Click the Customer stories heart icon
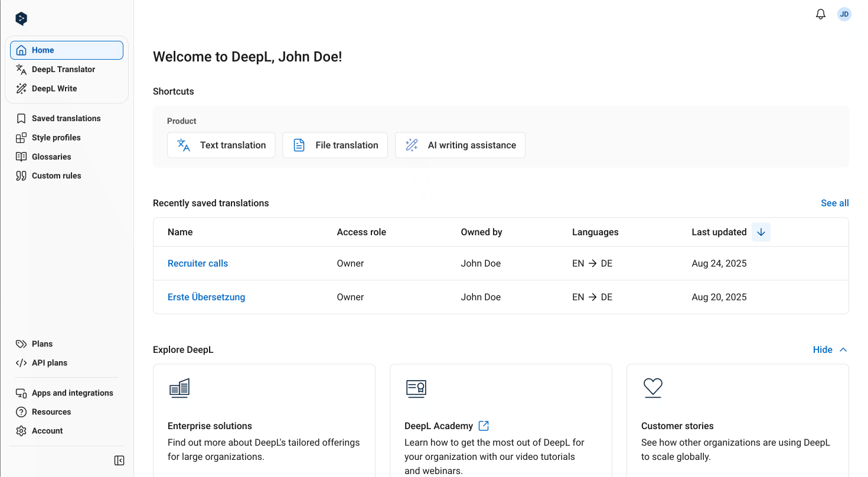868x477 pixels. pyautogui.click(x=652, y=388)
